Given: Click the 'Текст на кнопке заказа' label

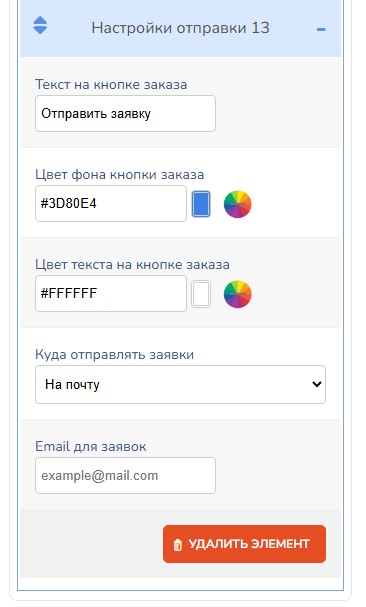Looking at the screenshot, I should [111, 84].
